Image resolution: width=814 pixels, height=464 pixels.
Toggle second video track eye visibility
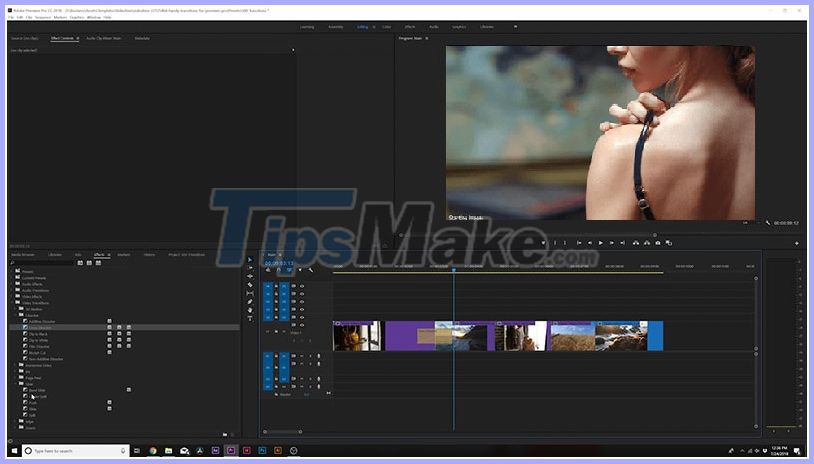tap(302, 294)
